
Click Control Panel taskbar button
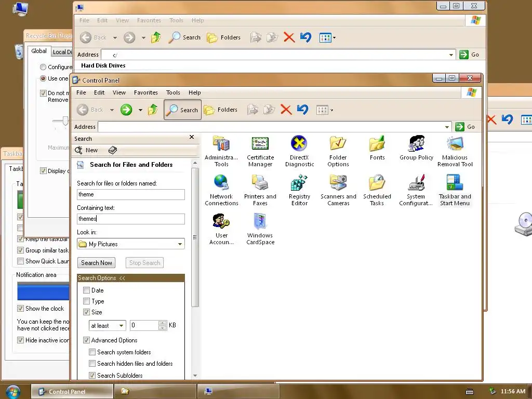pos(72,392)
